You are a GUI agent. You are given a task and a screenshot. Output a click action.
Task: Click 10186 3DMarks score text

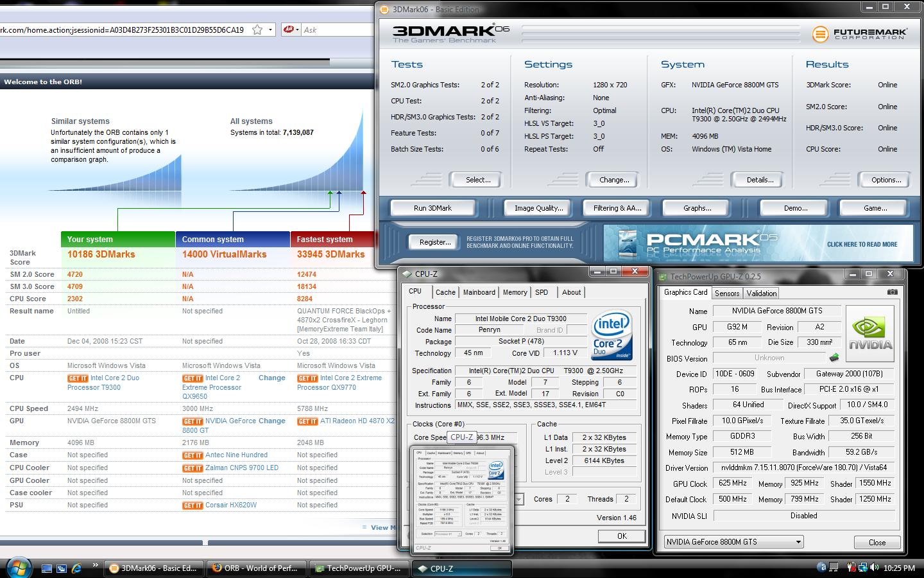[x=101, y=254]
